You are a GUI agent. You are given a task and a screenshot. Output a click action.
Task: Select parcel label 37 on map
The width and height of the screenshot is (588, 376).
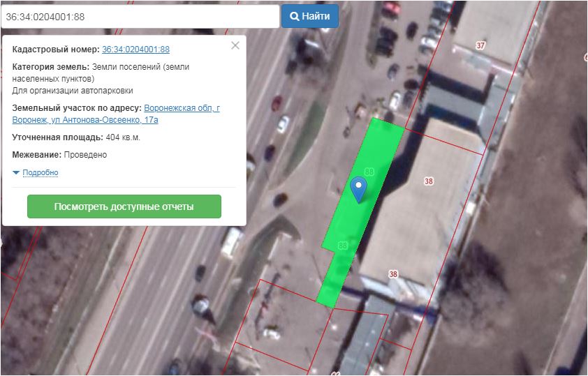(480, 45)
